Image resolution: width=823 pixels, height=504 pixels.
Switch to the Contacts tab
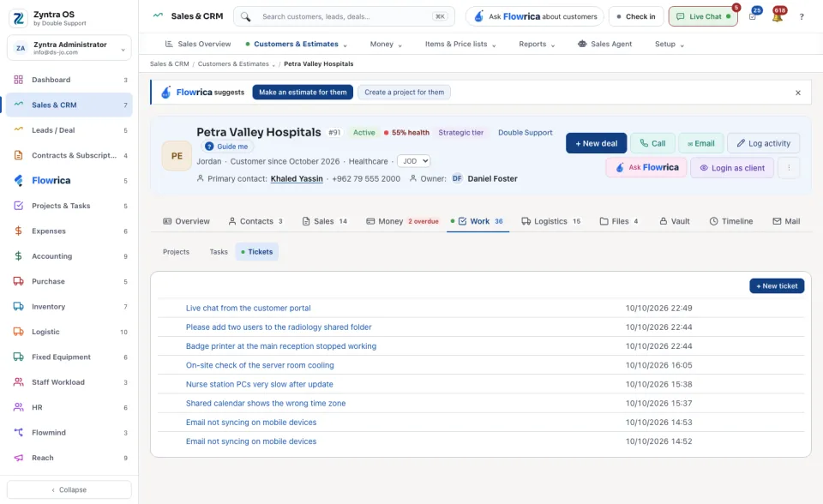(255, 221)
